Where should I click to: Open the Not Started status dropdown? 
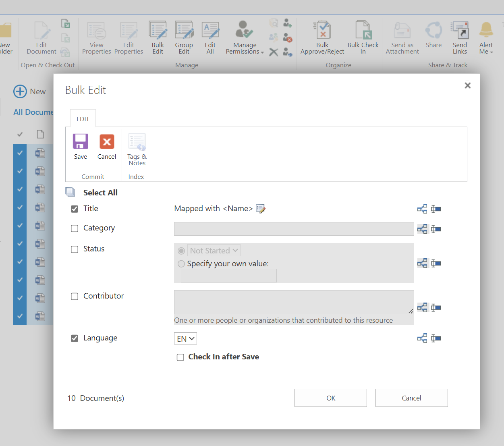pyautogui.click(x=214, y=251)
